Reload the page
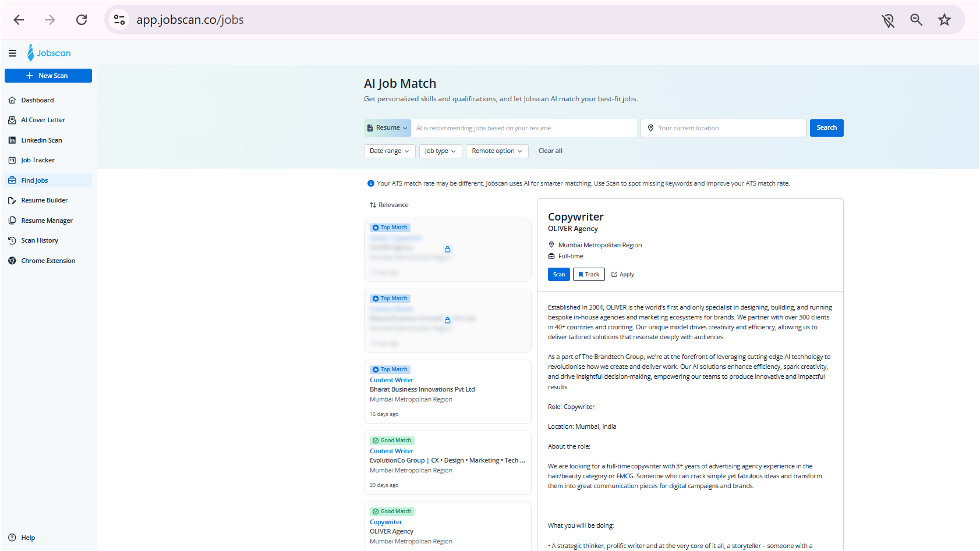The height and width of the screenshot is (551, 980). point(82,20)
